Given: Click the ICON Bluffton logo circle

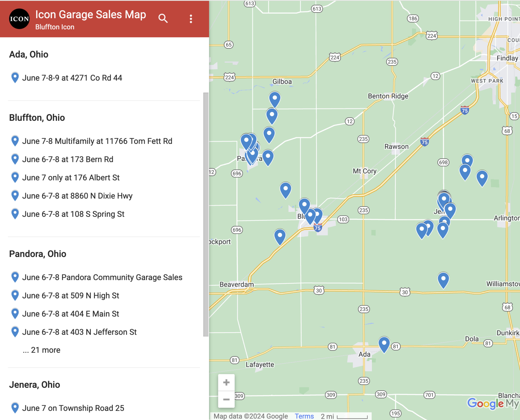Looking at the screenshot, I should (19, 19).
